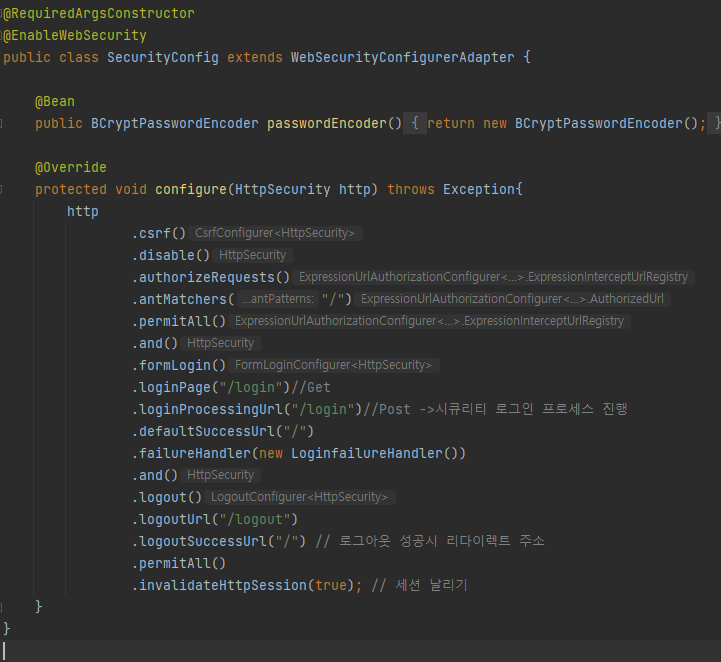Click the .and() before formLogin
The height and width of the screenshot is (662, 721).
click(155, 343)
